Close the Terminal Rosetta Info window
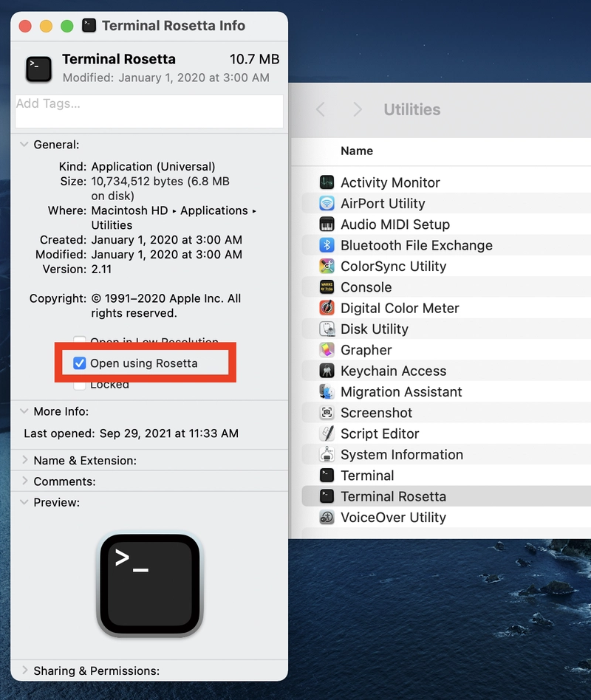Image resolution: width=591 pixels, height=700 pixels. tap(25, 26)
